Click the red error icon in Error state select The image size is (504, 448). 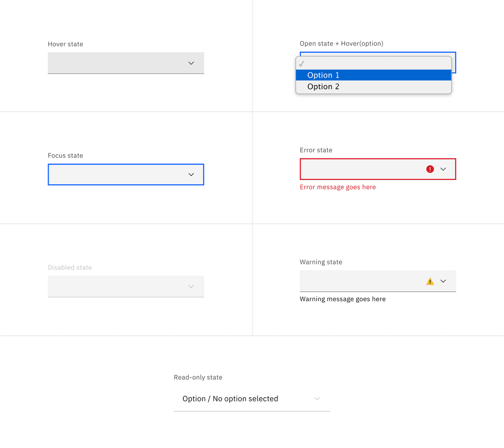[430, 169]
